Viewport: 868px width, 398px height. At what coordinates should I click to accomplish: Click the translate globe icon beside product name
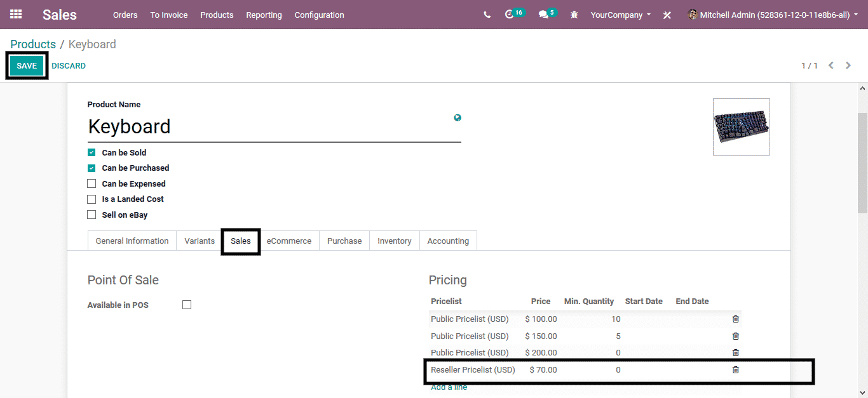click(458, 117)
